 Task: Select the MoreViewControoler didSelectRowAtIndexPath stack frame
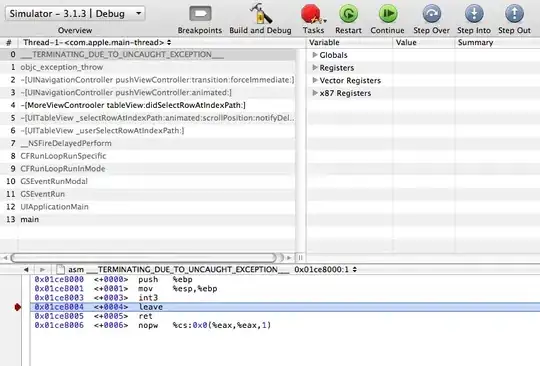click(x=147, y=105)
